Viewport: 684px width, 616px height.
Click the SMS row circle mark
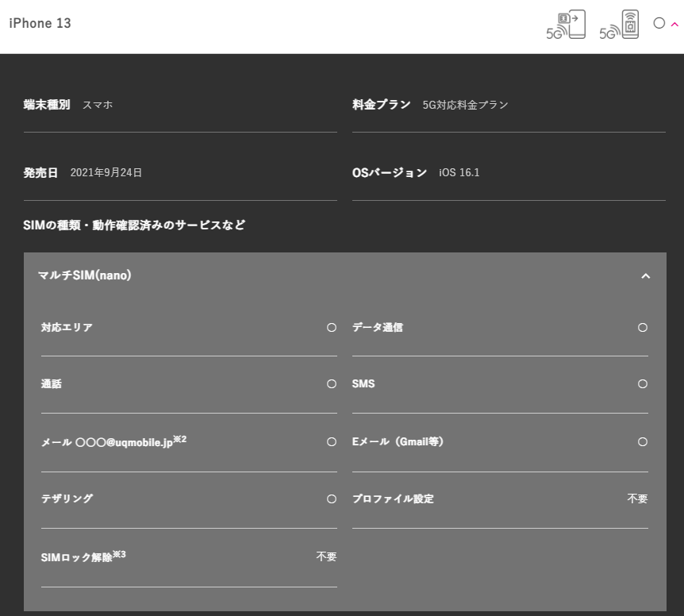pyautogui.click(x=643, y=384)
